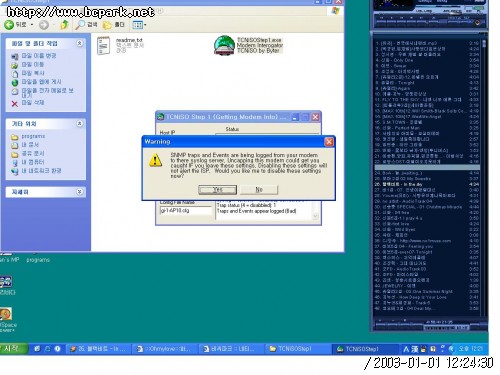Viewport: 500px width, 375px height.
Task: Click the Winamp playlist scrollbar thumb
Action: pos(484,43)
